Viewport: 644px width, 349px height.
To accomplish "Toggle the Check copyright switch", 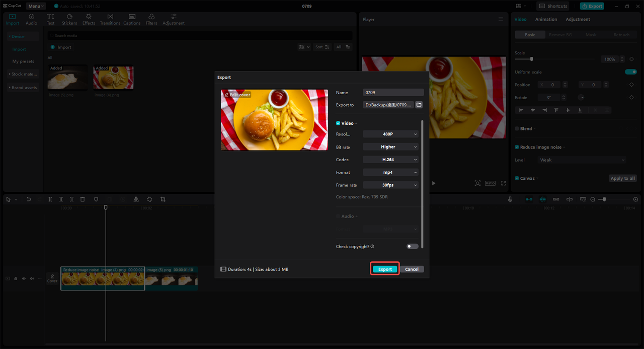I will click(x=413, y=246).
